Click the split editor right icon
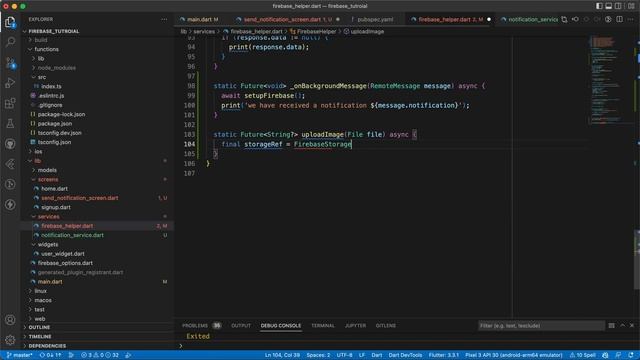The image size is (640, 360). pyautogui.click(x=620, y=19)
